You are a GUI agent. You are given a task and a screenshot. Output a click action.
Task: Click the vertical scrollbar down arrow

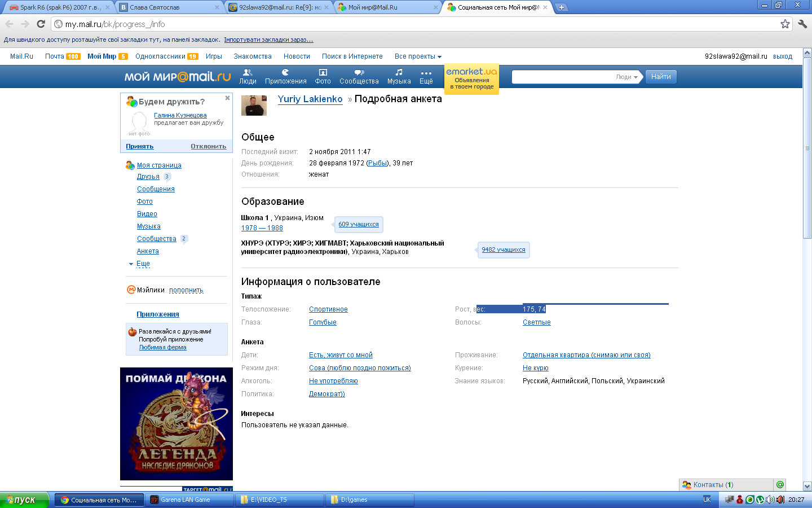click(x=807, y=486)
